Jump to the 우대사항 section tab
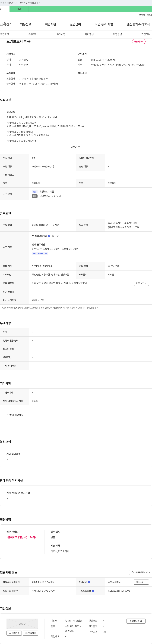 click(x=61, y=34)
